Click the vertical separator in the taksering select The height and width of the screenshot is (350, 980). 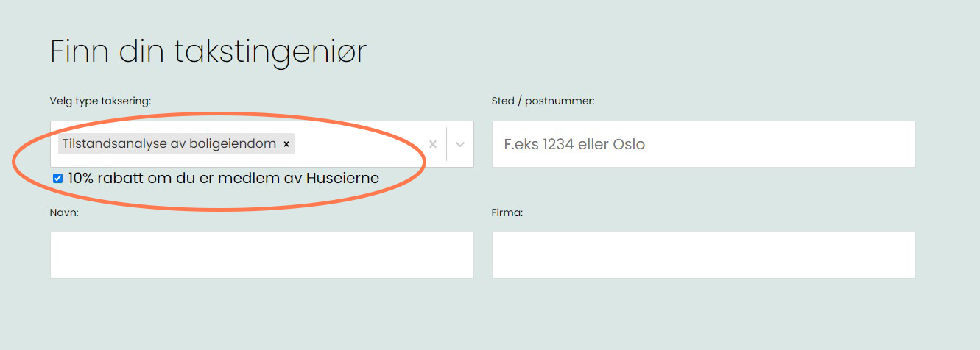447,144
